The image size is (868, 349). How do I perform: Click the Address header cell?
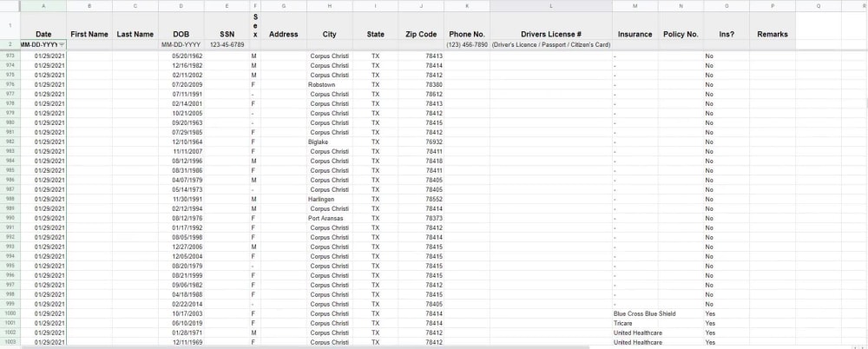click(x=284, y=25)
